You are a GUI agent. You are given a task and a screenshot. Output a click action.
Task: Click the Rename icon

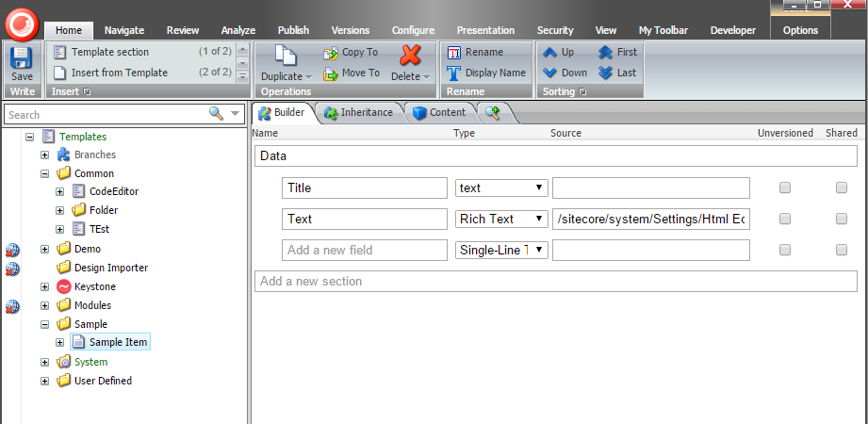coord(454,53)
